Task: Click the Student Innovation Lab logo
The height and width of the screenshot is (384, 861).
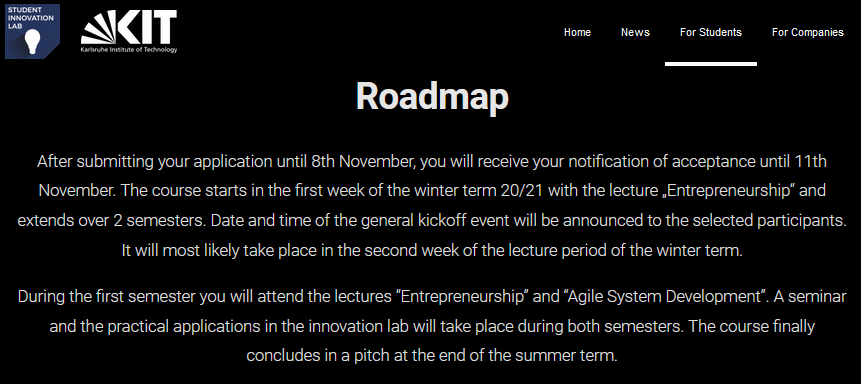Action: [x=32, y=31]
